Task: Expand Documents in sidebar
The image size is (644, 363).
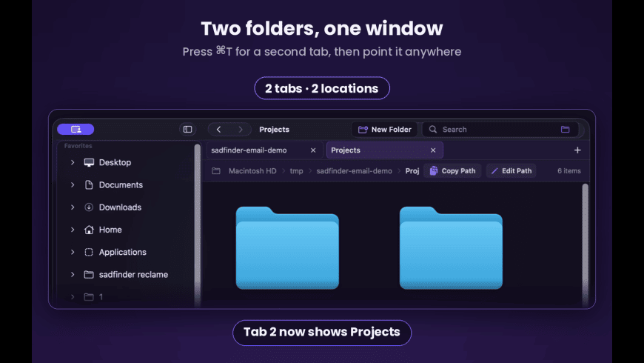Action: pos(73,185)
